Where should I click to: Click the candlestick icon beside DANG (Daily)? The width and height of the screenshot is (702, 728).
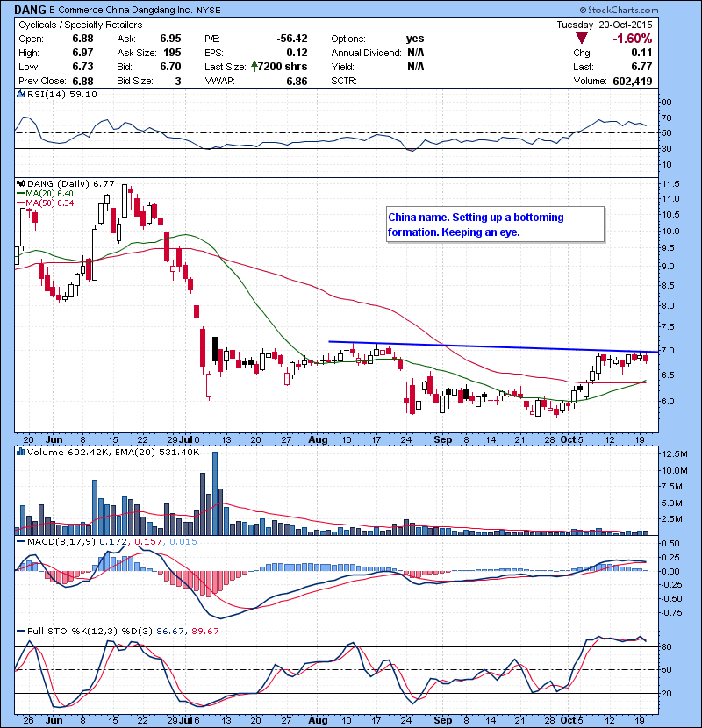tap(20, 184)
